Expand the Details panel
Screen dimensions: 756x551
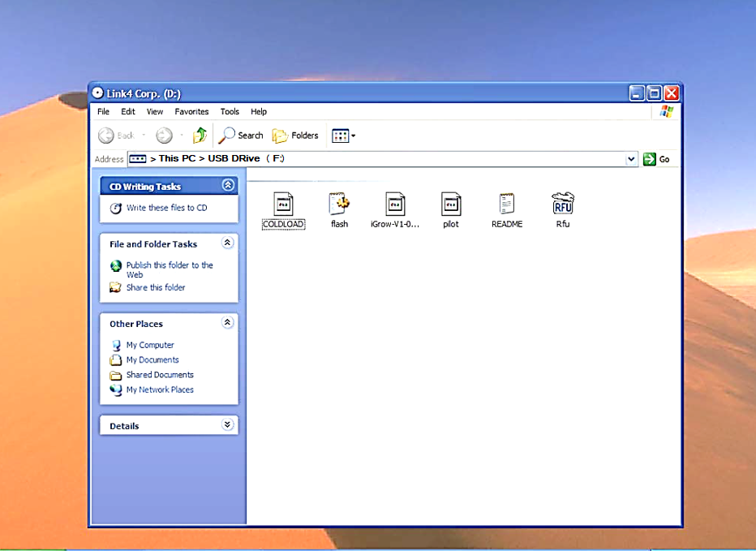(x=227, y=424)
